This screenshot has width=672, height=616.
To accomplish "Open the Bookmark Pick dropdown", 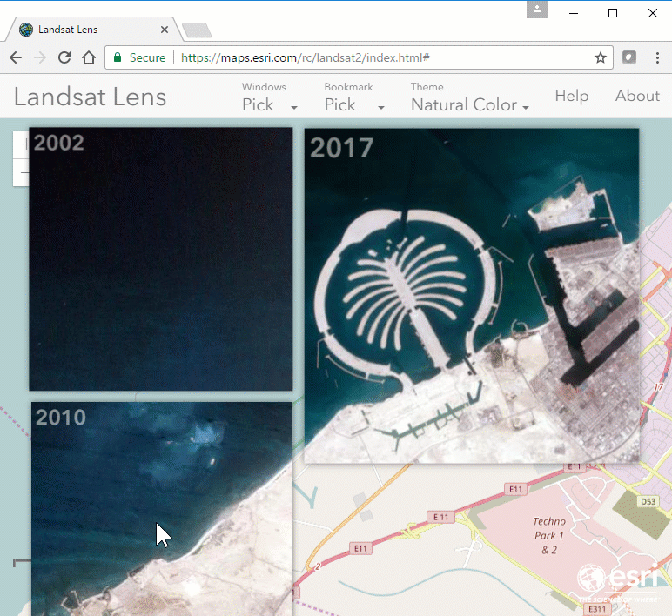I will pyautogui.click(x=354, y=97).
